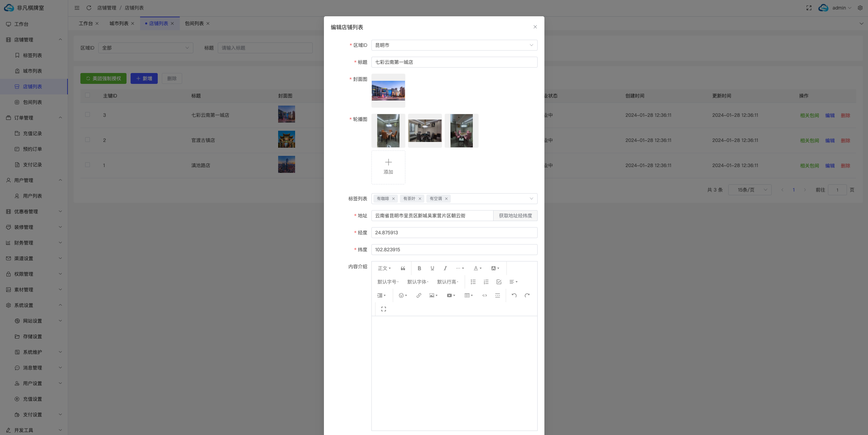Image resolution: width=868 pixels, height=435 pixels.
Task: Check the row for 滇池路店
Action: [88, 165]
